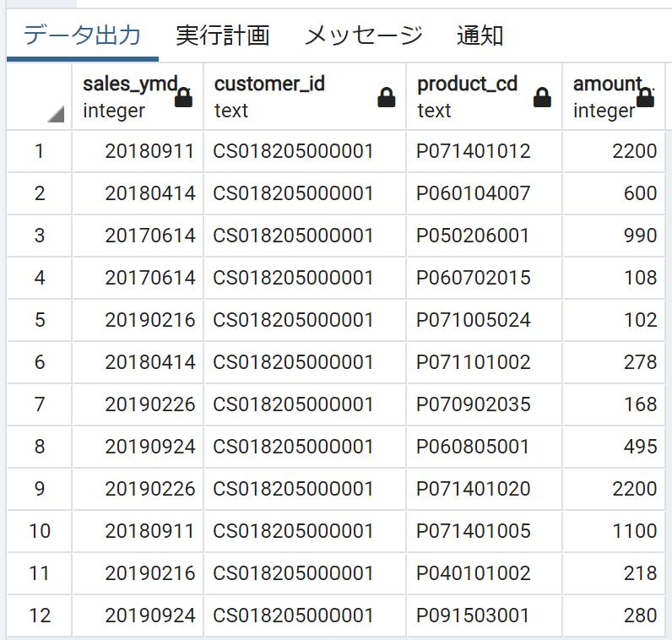
Task: Click the lock icon in customer_id column
Action: click(x=386, y=97)
